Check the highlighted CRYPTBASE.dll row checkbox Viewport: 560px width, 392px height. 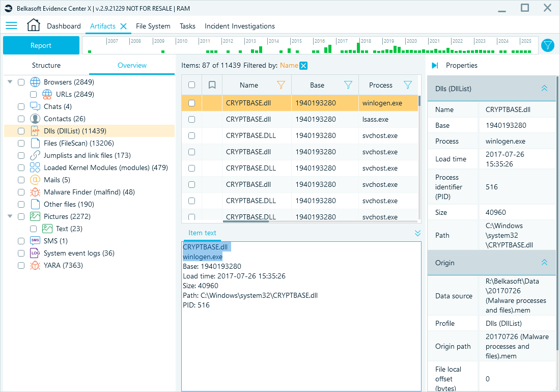click(191, 103)
